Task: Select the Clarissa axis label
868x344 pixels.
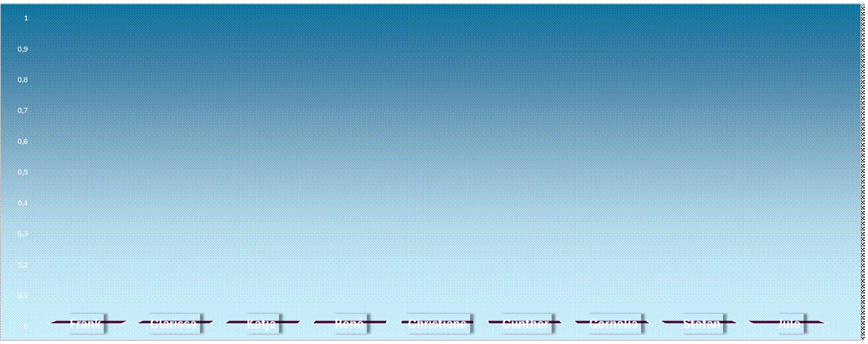Action: [x=174, y=323]
